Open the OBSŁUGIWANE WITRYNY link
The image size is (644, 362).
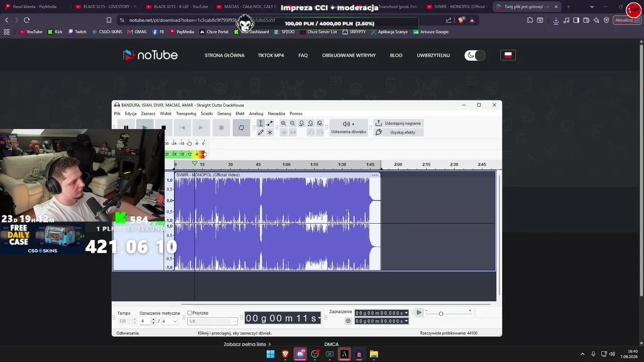coord(349,55)
